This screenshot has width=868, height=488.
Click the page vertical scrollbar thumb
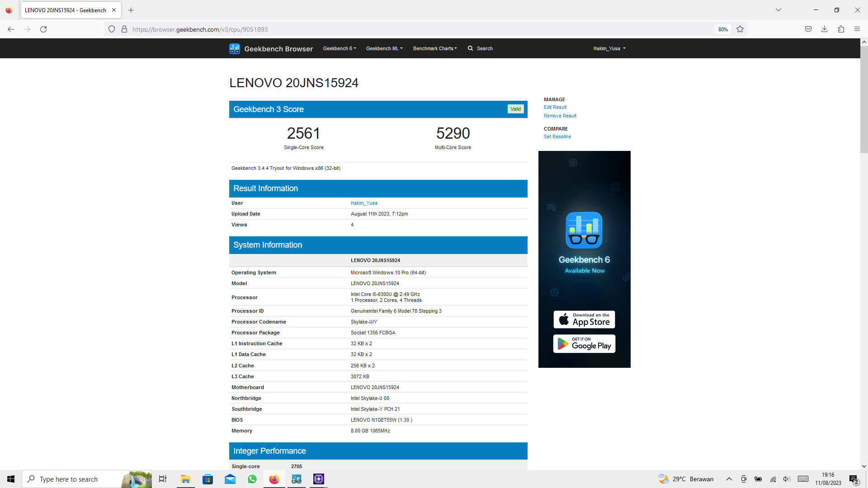pyautogui.click(x=864, y=99)
